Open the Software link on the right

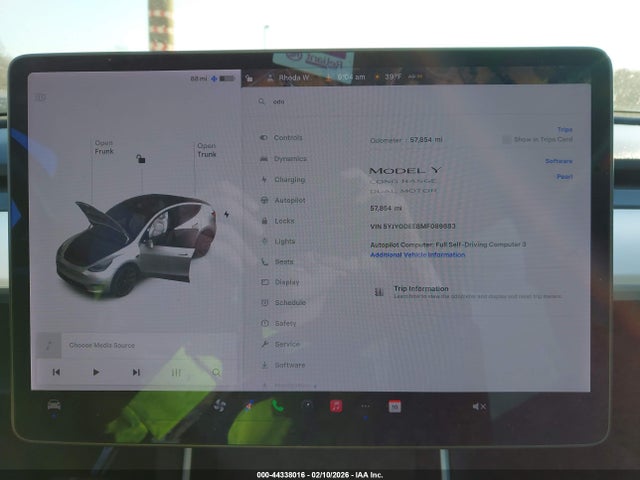point(559,161)
